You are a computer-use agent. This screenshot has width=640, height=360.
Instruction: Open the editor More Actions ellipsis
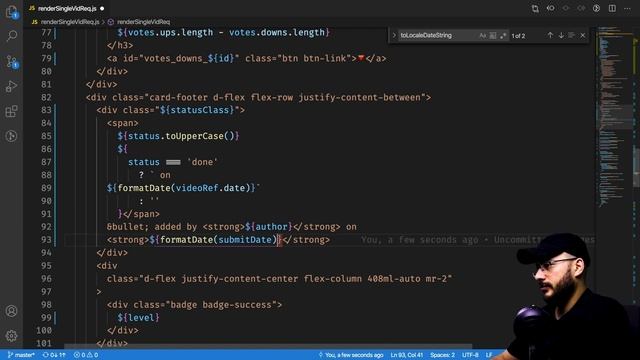(627, 8)
